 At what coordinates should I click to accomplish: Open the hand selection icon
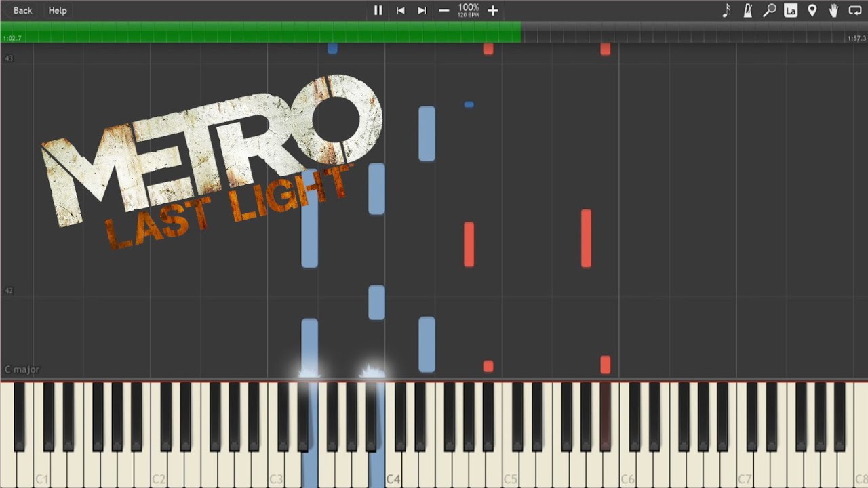coord(833,10)
